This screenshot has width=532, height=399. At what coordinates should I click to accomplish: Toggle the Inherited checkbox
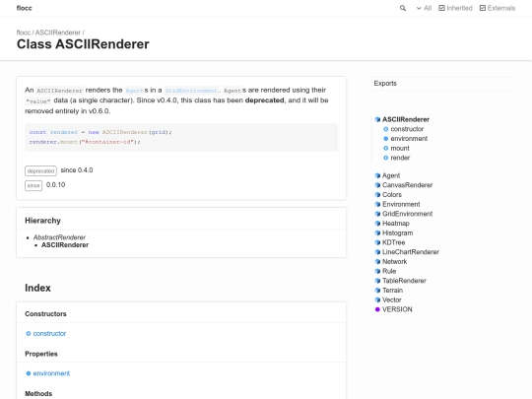pyautogui.click(x=455, y=8)
